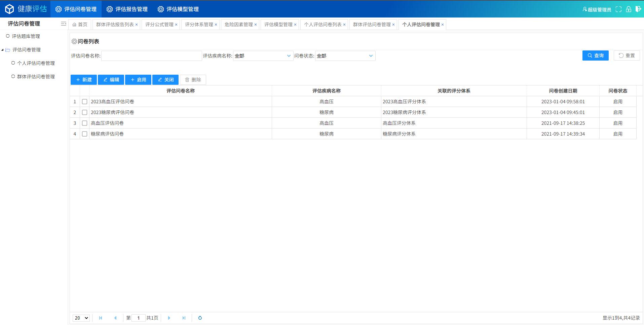Close the 个人评估问卷列表 tab

point(344,25)
